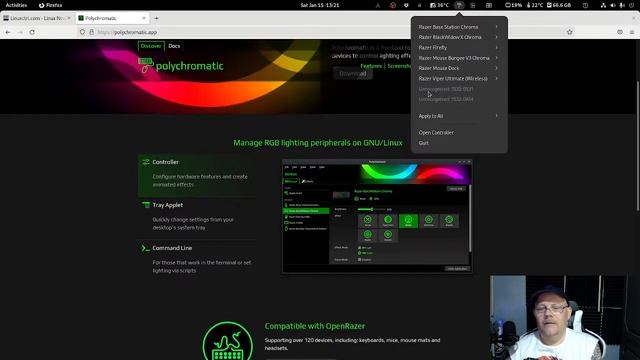Click the 22°C thermometer indicator in top bar
The image size is (640, 360).
(535, 5)
